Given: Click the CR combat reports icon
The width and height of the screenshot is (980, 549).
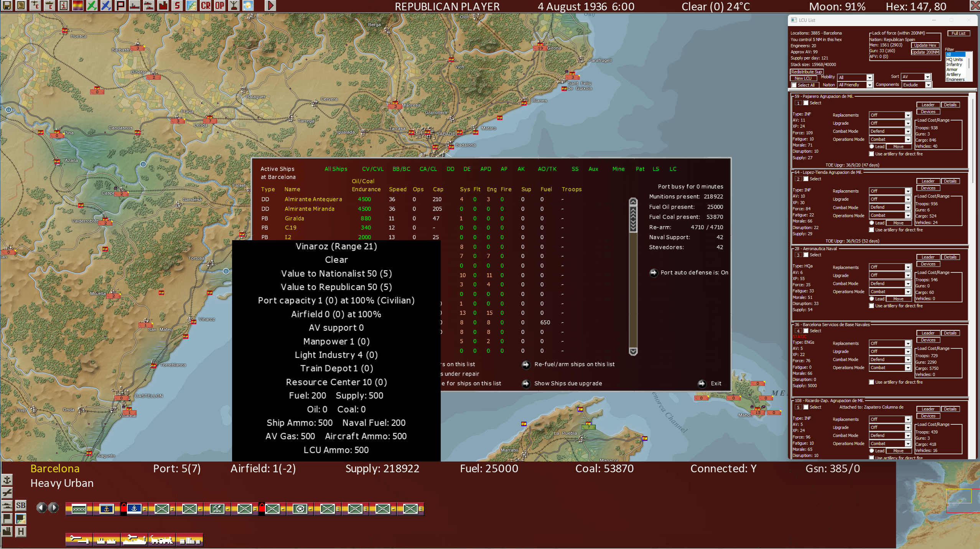Looking at the screenshot, I should [206, 5].
